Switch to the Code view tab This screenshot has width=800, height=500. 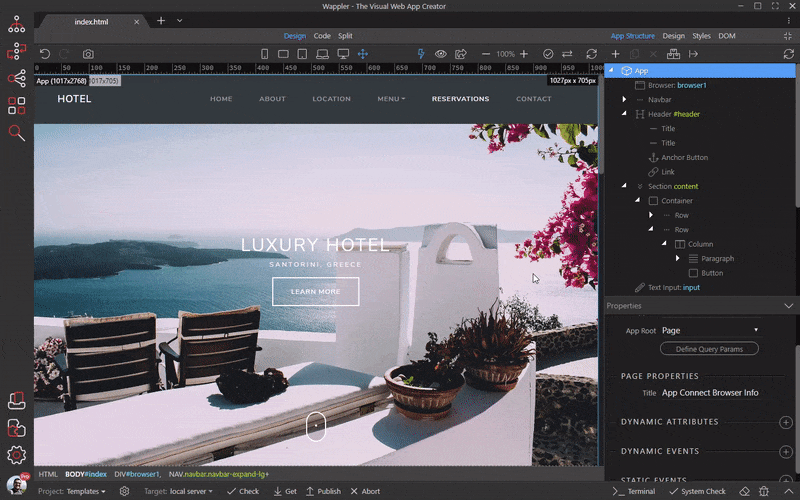322,36
